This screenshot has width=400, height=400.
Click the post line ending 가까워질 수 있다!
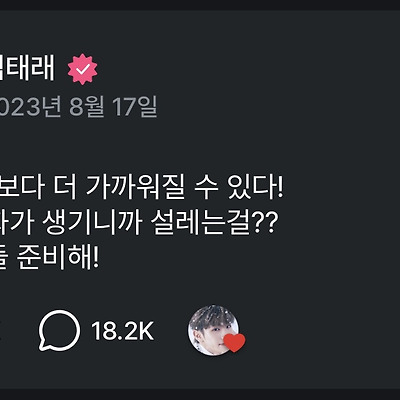pyautogui.click(x=142, y=186)
